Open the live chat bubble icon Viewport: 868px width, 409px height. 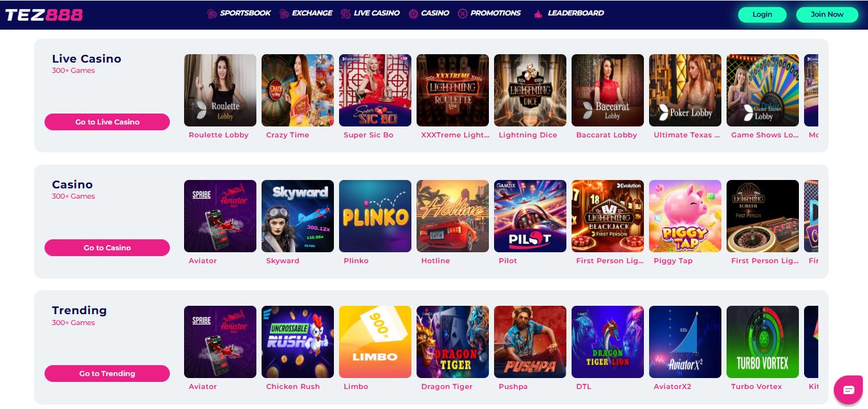(x=849, y=390)
